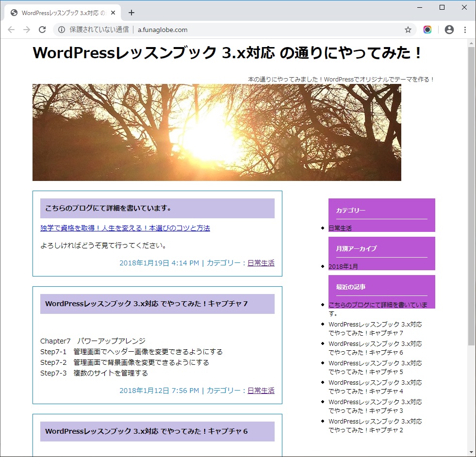Open the colorful extension icon

(x=427, y=30)
